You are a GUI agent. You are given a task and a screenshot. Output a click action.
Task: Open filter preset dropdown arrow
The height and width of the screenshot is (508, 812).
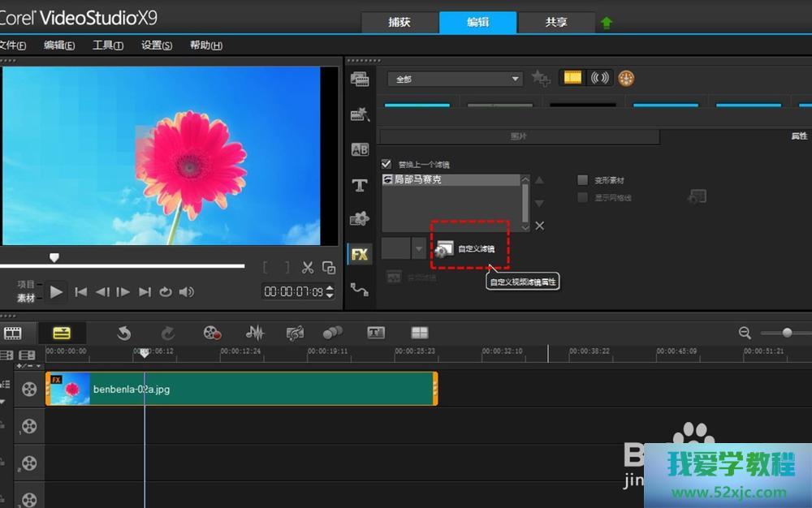pyautogui.click(x=419, y=248)
